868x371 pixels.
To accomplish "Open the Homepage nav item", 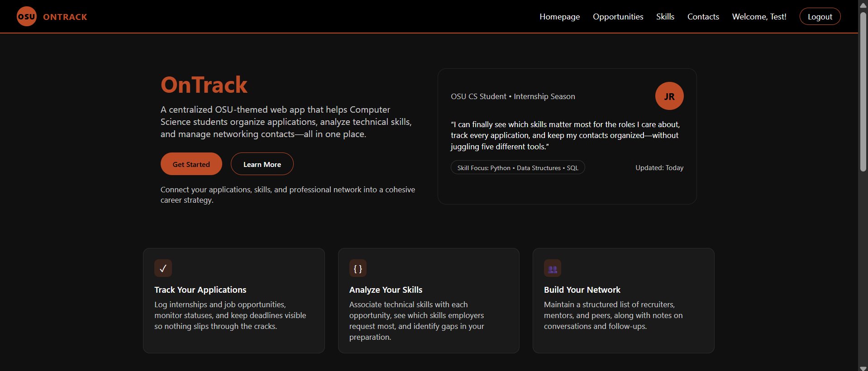I will (x=560, y=17).
